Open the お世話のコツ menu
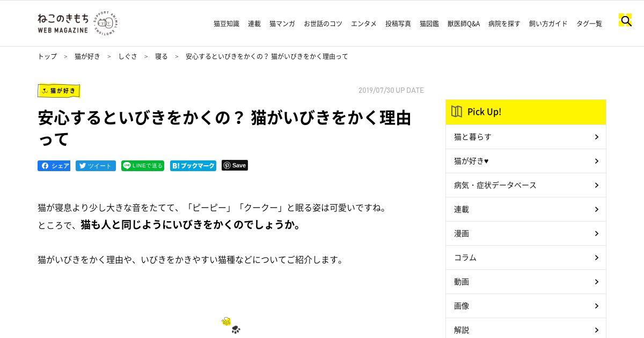644x338 pixels. tap(323, 24)
